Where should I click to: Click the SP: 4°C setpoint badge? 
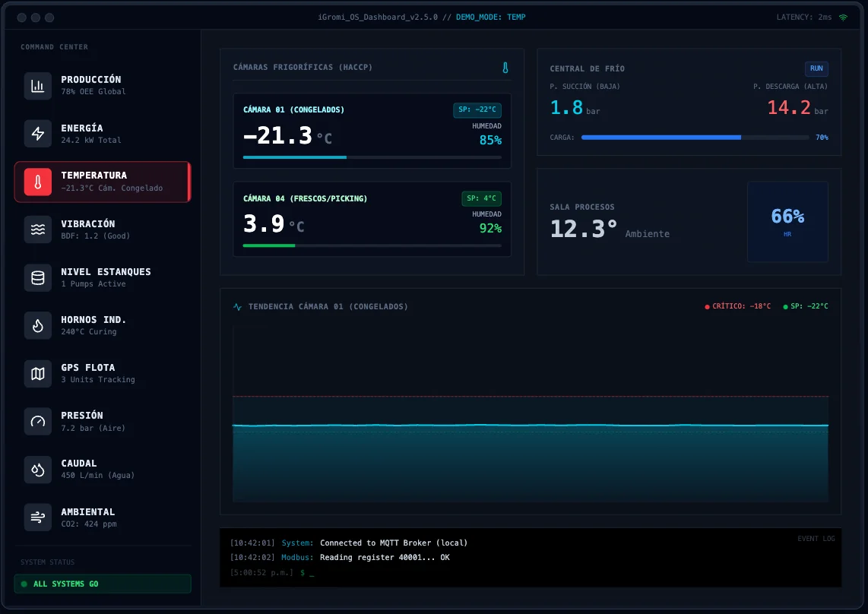click(x=481, y=198)
